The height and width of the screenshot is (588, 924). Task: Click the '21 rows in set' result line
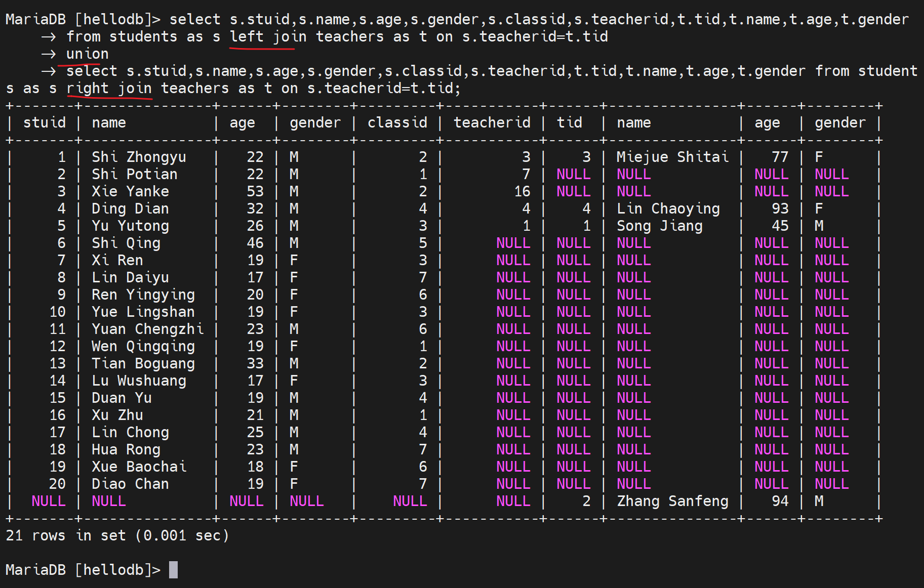[117, 536]
